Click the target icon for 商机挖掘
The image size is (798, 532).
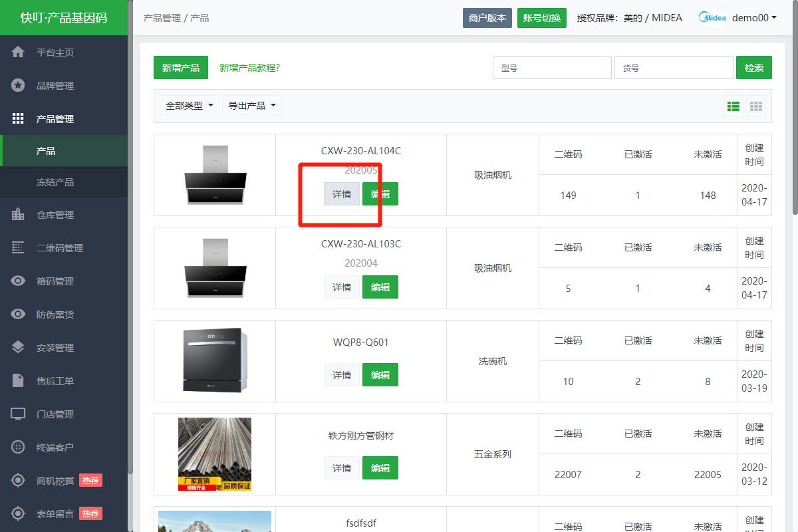[x=18, y=480]
